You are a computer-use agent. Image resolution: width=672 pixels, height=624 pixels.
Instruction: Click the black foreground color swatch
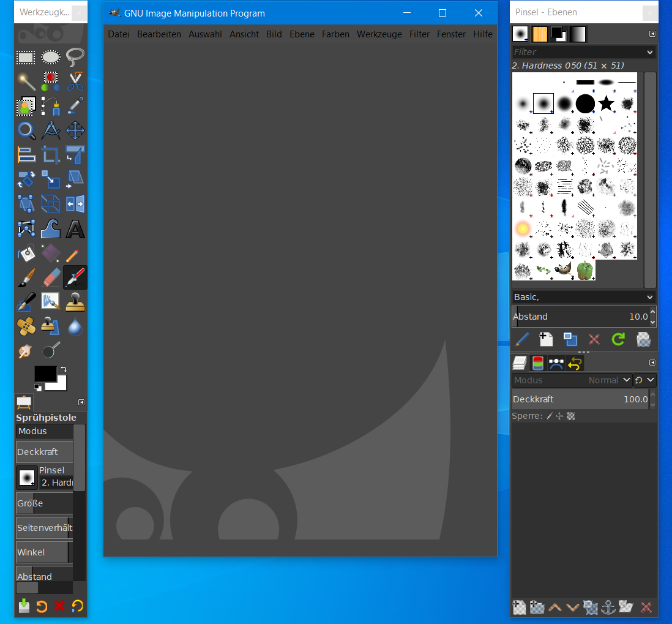[x=45, y=374]
